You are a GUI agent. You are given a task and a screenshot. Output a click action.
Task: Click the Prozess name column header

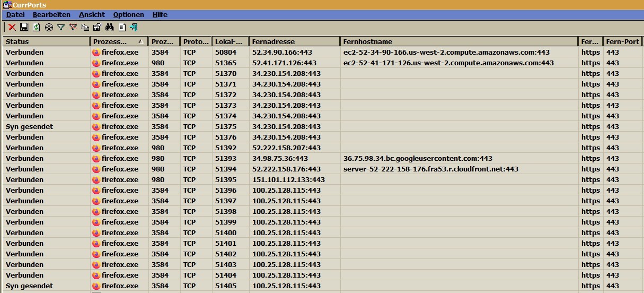point(119,41)
